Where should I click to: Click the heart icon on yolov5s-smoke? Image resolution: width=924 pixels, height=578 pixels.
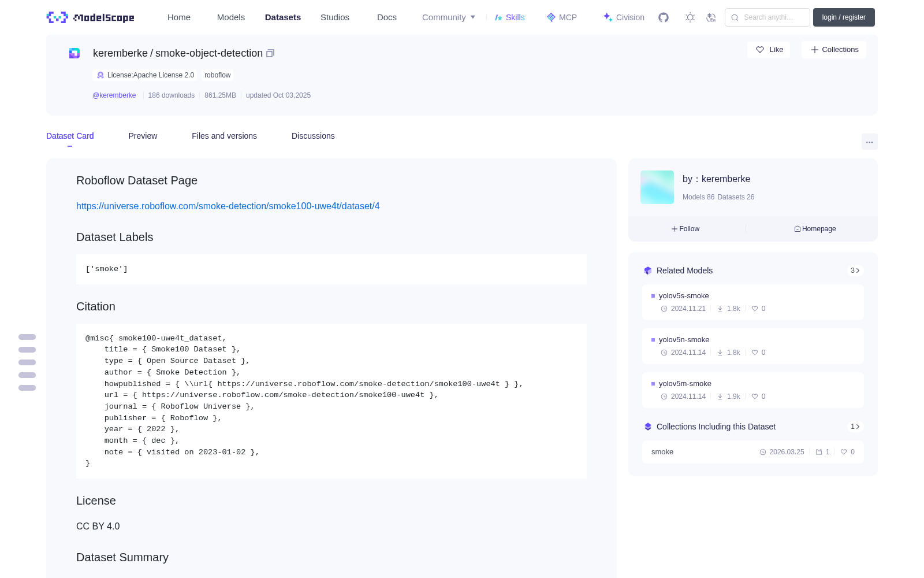754,309
